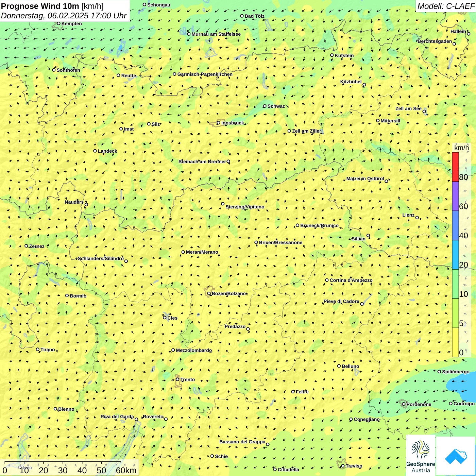Select the Spilimbergo city marker
This screenshot has height=476, width=476.
click(x=439, y=372)
